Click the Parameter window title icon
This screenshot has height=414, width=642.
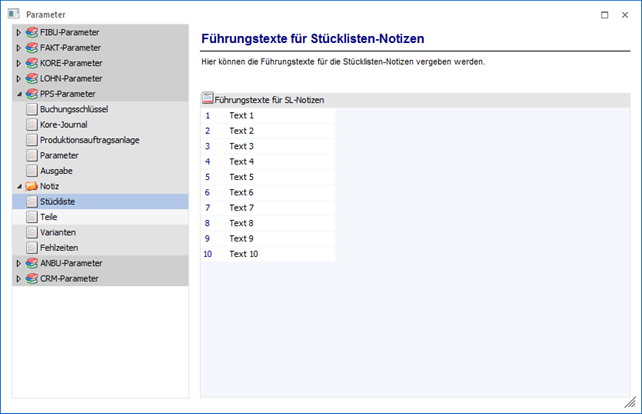click(x=14, y=14)
